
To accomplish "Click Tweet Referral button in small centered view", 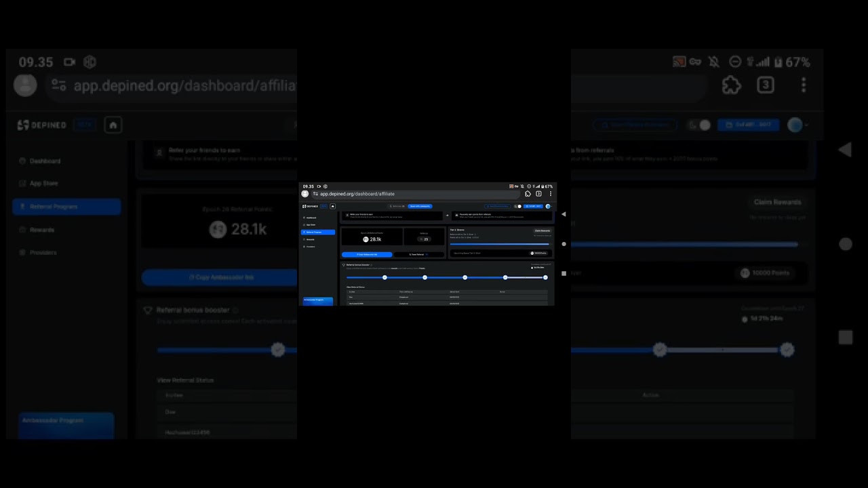I will 419,254.
